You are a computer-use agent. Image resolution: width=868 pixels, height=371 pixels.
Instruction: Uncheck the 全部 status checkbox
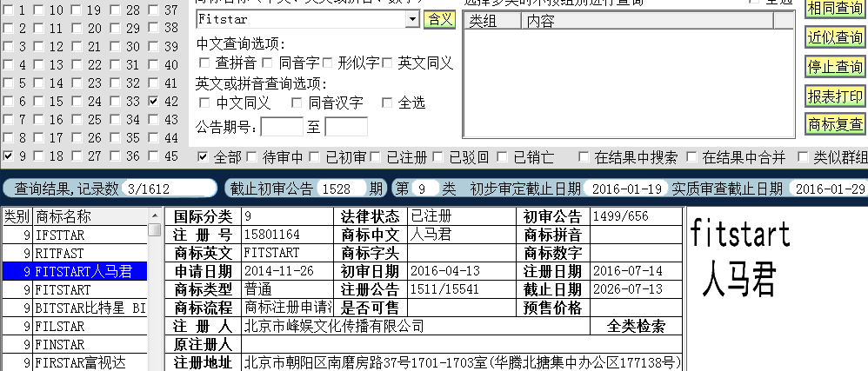(203, 157)
